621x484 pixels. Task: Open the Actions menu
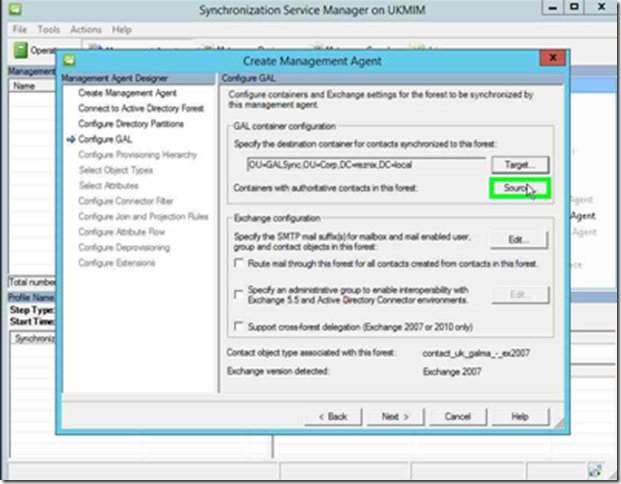(x=86, y=29)
